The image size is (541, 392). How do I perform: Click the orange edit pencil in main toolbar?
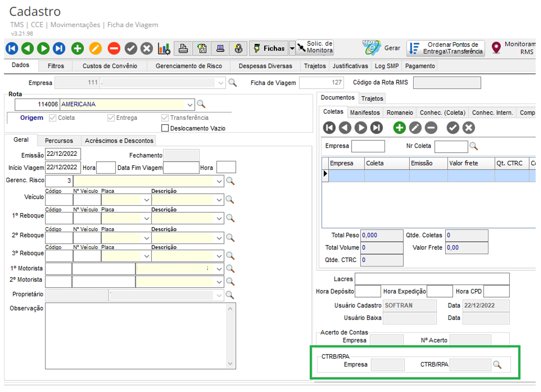[x=96, y=49]
